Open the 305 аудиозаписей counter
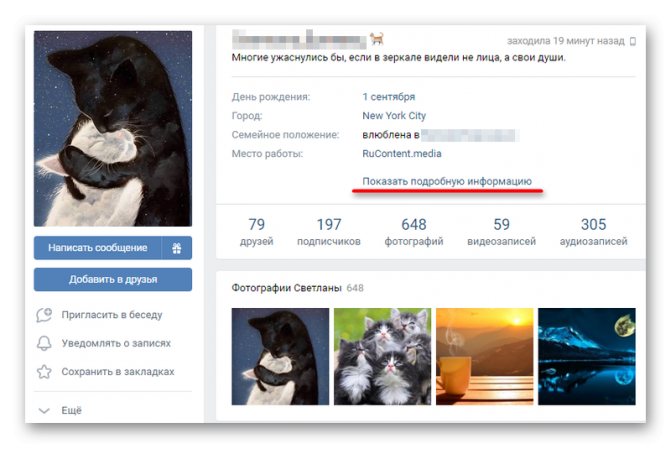The height and width of the screenshot is (454, 671). click(x=594, y=231)
